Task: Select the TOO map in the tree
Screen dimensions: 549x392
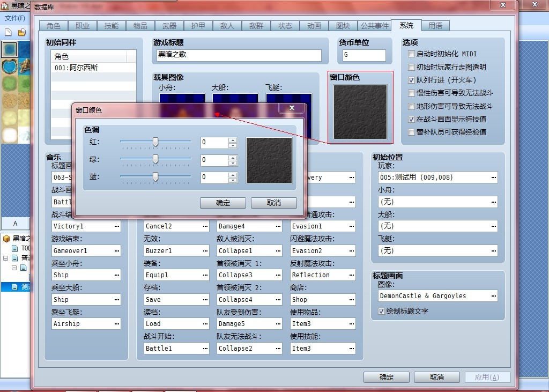Action: tap(25, 248)
